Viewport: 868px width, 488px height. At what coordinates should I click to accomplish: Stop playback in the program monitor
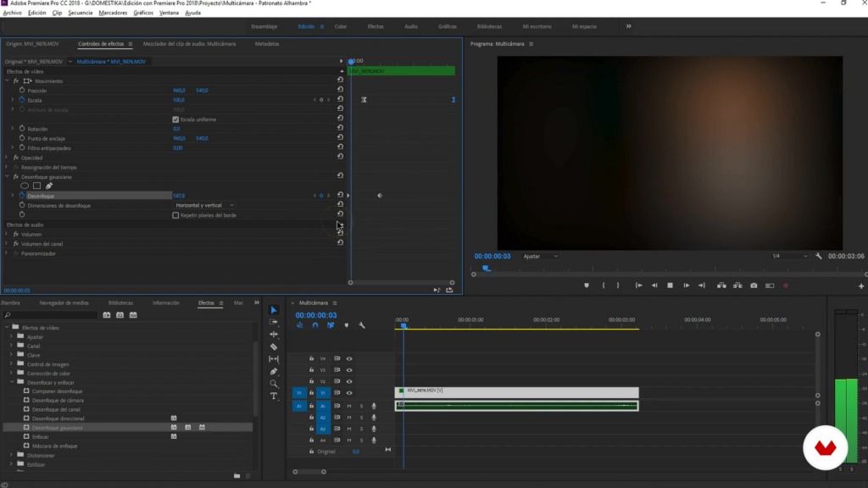pyautogui.click(x=670, y=286)
